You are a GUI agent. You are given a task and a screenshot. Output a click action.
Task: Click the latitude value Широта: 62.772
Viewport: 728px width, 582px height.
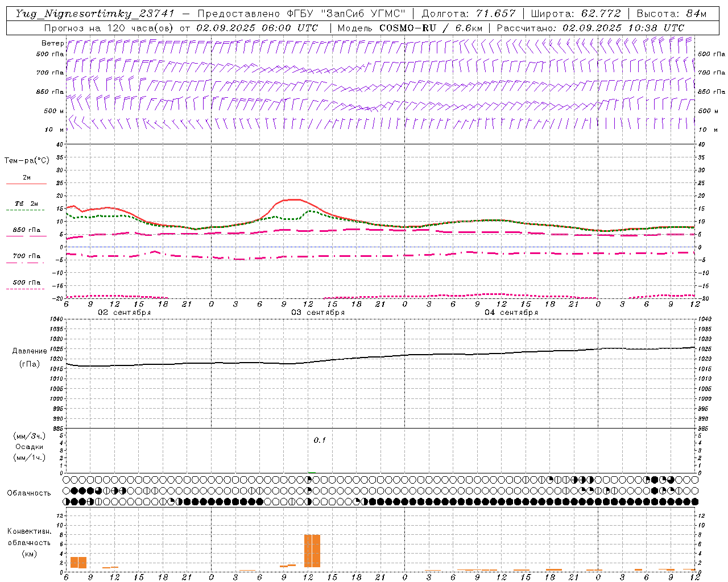pos(576,14)
